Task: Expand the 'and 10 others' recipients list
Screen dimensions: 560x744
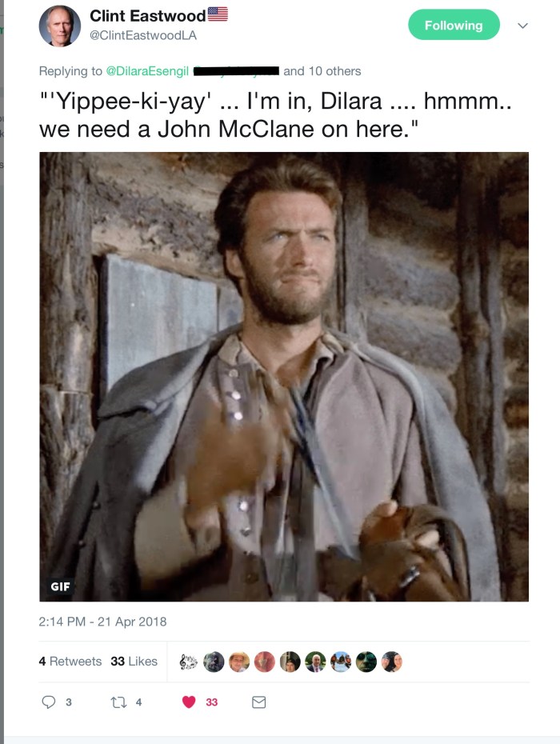Action: click(322, 71)
